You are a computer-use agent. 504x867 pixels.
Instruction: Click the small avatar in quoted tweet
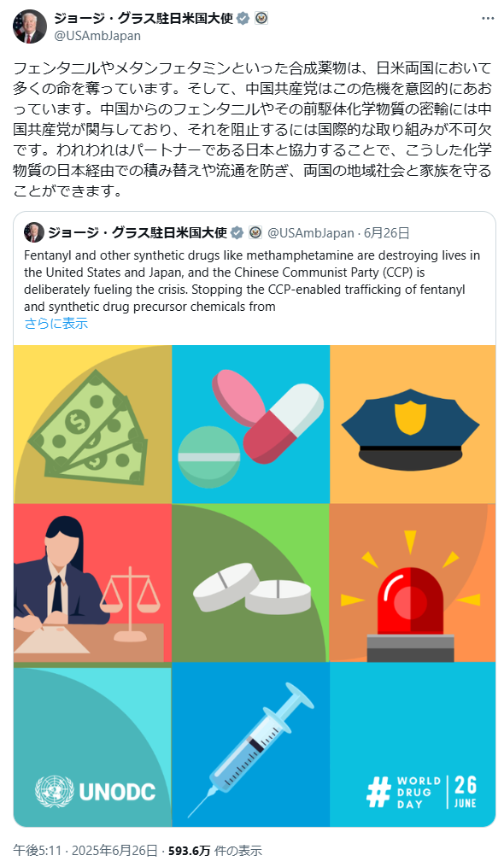[34, 233]
